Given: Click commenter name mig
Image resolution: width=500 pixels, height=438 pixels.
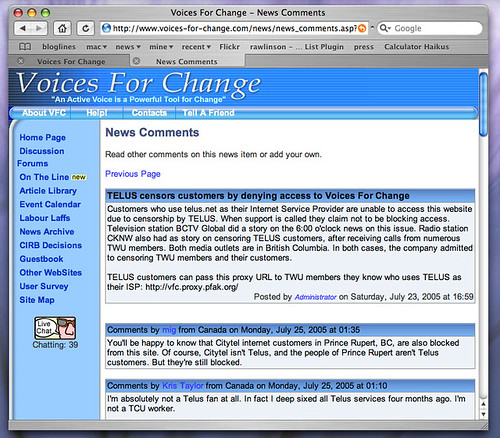Looking at the screenshot, I should coord(169,330).
